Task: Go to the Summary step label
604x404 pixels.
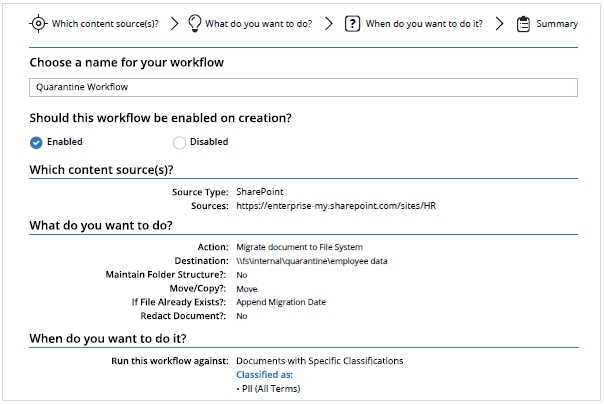Action: pos(557,24)
